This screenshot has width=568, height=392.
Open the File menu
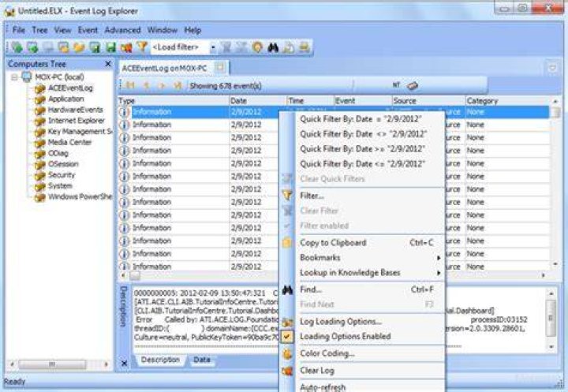click(x=19, y=30)
